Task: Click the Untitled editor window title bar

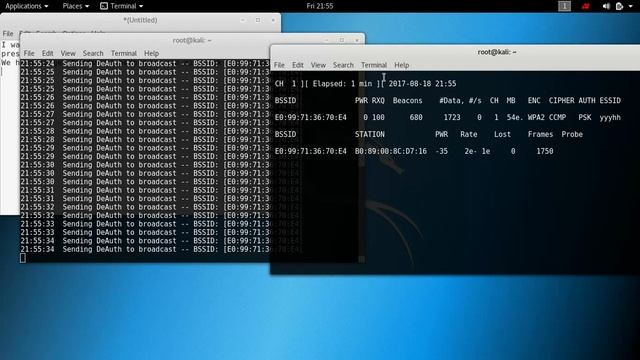Action: [140, 20]
